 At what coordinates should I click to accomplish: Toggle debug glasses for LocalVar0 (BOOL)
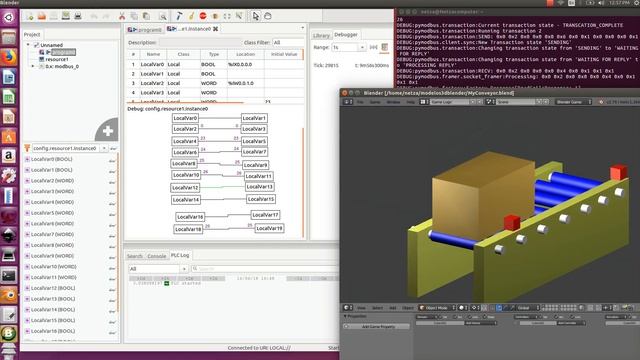point(112,160)
